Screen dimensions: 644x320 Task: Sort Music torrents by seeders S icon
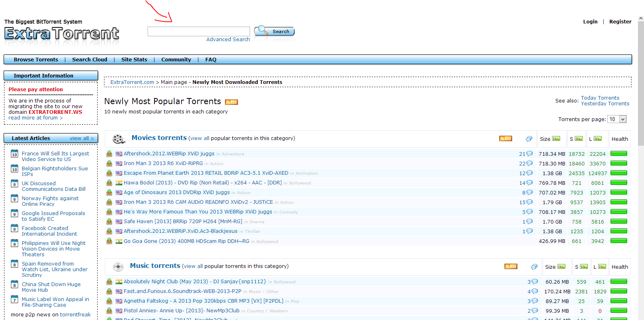pyautogui.click(x=584, y=266)
